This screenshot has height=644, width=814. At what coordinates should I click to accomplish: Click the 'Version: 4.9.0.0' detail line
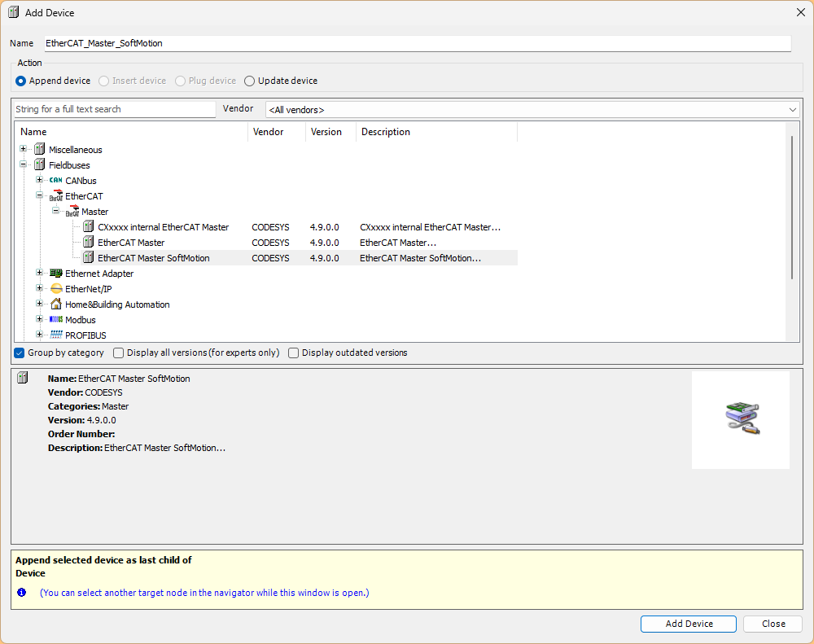tap(82, 420)
